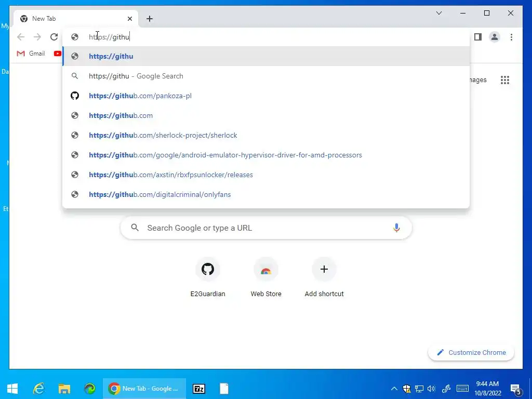Click the address bar text https://githu
Image resolution: width=532 pixels, height=399 pixels.
tap(109, 37)
